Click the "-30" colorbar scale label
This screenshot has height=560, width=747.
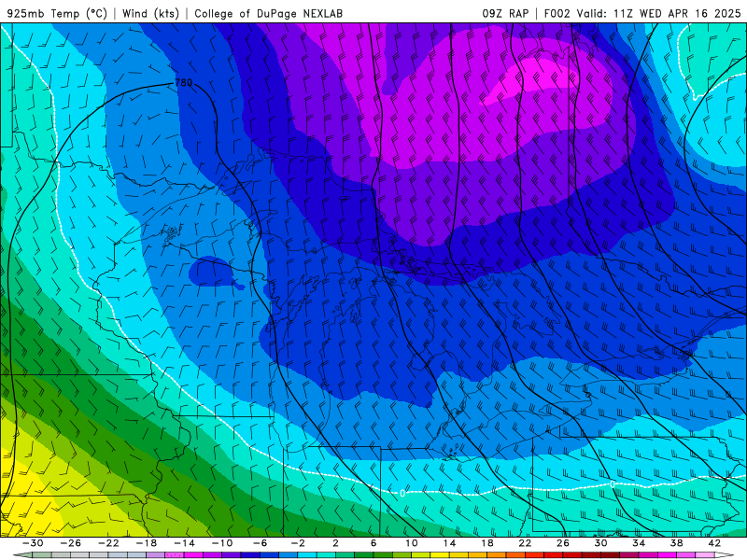tap(33, 543)
